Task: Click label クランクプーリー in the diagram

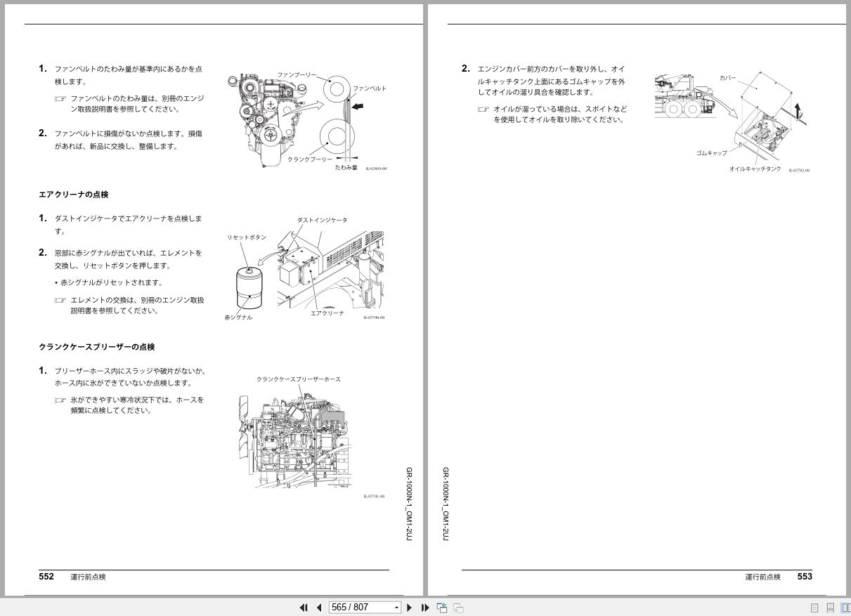Action: [x=310, y=159]
